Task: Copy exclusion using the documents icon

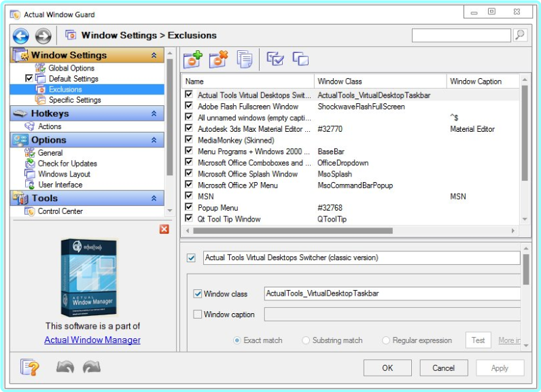Action: point(245,59)
